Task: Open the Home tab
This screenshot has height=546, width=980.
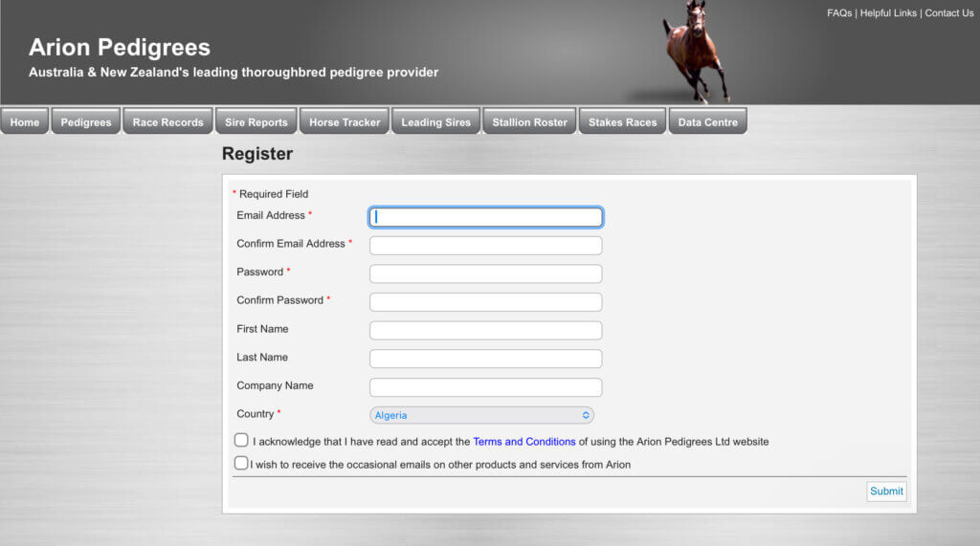Action: [24, 121]
